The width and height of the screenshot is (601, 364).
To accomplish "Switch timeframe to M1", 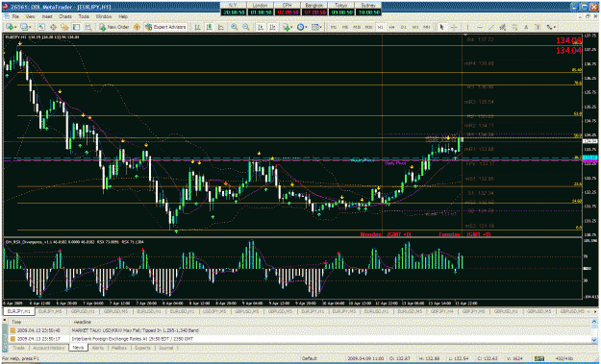I will click(x=334, y=27).
